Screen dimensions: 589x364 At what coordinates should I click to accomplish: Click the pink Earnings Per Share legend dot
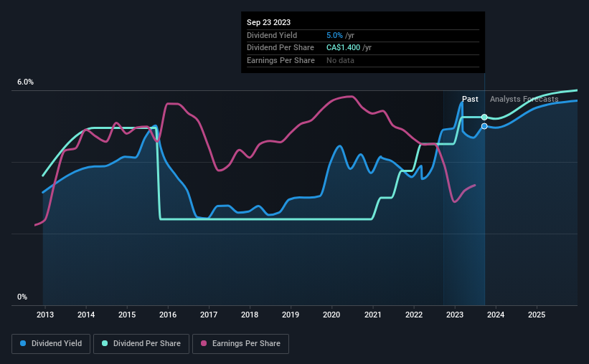tap(204, 343)
